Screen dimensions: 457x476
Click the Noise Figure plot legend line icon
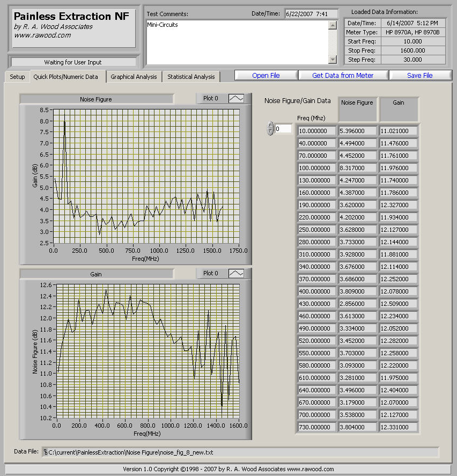tap(236, 98)
